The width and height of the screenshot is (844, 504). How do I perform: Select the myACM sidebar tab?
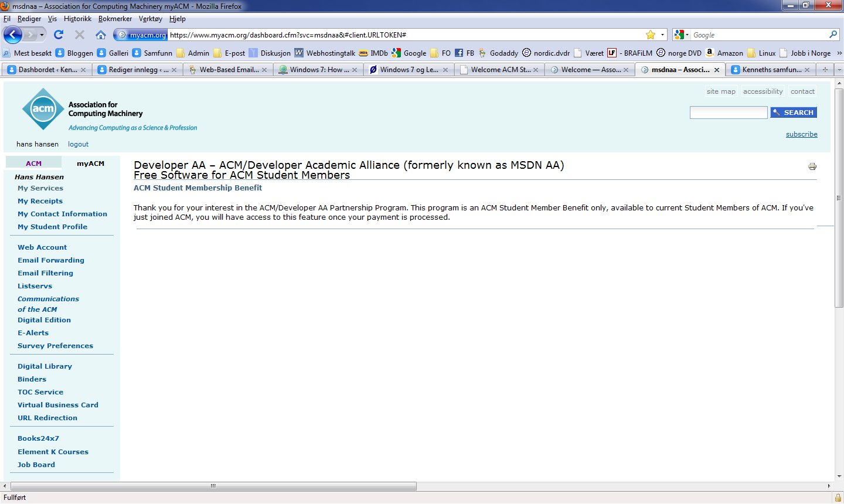pyautogui.click(x=90, y=164)
